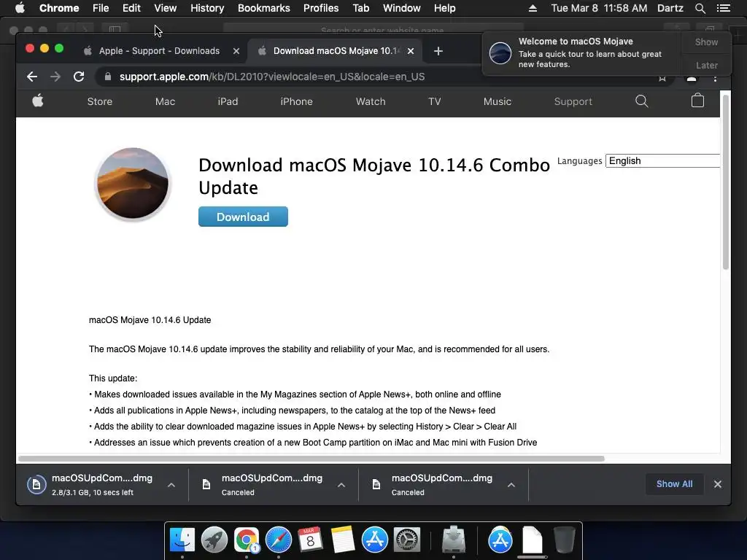Image resolution: width=747 pixels, height=560 pixels.
Task: Open the File menu
Action: (101, 8)
